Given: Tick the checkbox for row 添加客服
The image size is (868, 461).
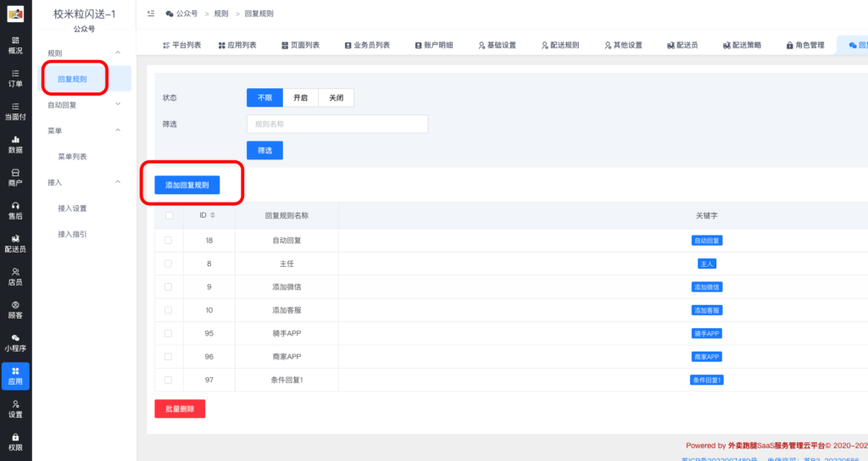Looking at the screenshot, I should (x=169, y=310).
